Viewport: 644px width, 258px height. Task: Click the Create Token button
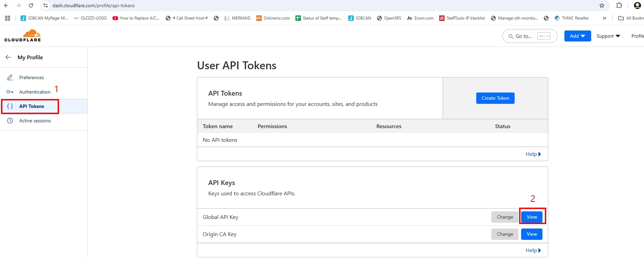(495, 98)
